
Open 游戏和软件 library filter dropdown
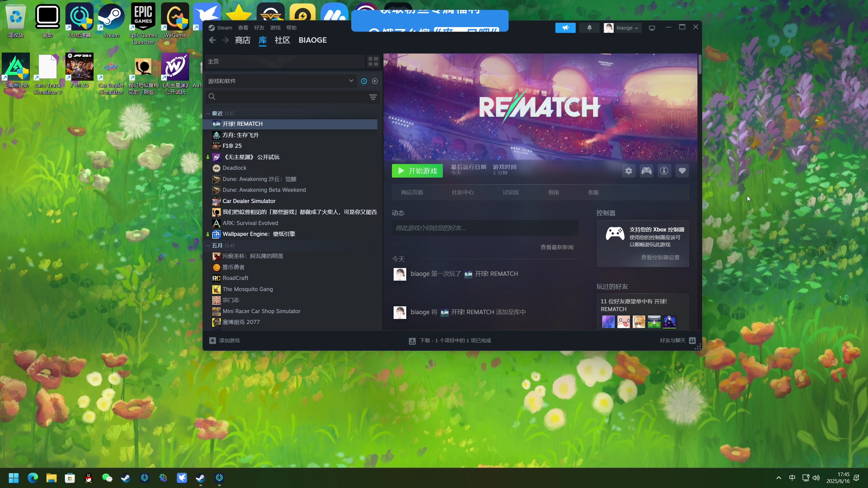(x=281, y=81)
